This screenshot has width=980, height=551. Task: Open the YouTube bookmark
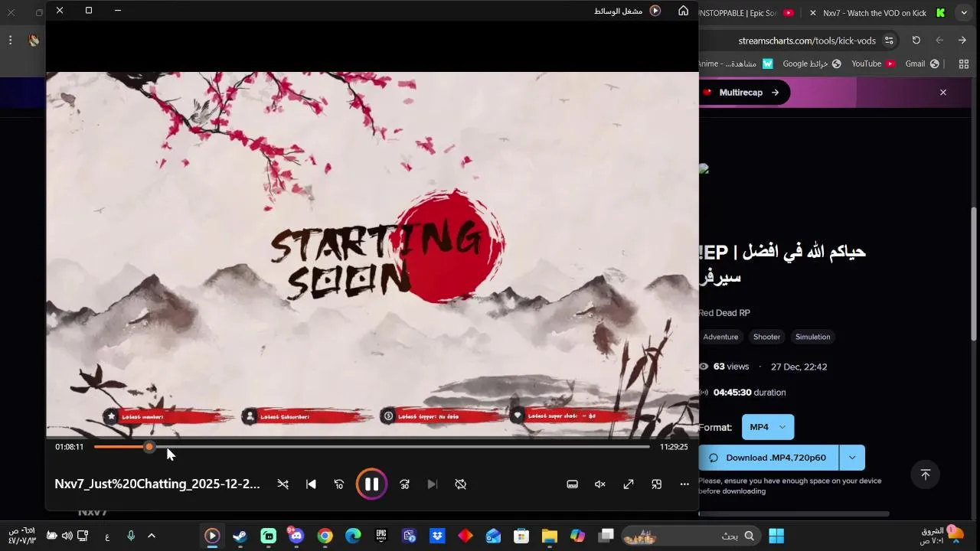click(x=874, y=64)
